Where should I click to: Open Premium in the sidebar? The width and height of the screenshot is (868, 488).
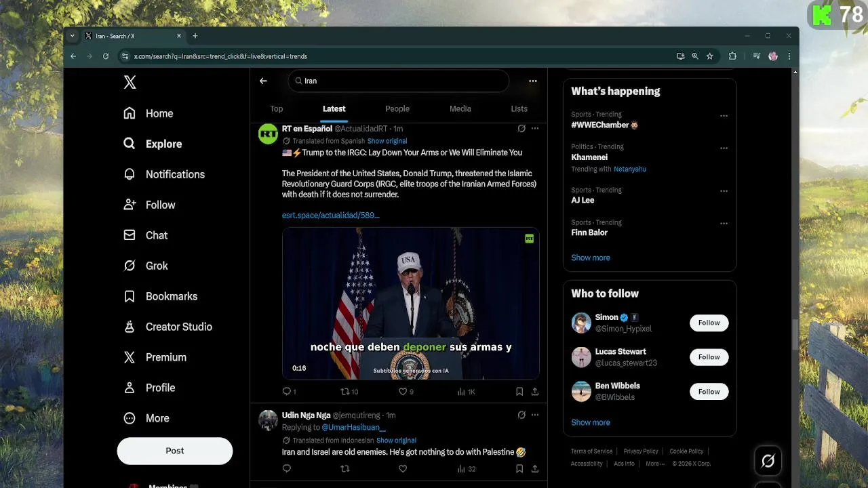pyautogui.click(x=155, y=357)
